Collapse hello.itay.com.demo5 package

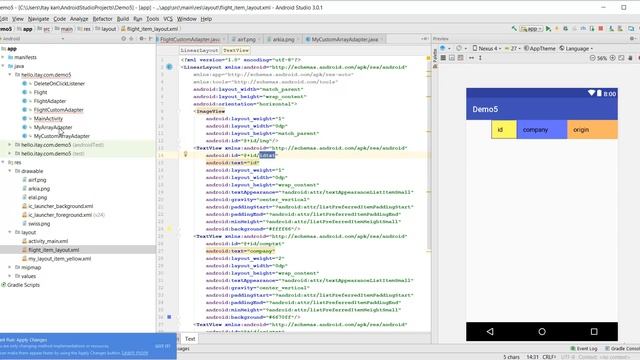(x=10, y=75)
